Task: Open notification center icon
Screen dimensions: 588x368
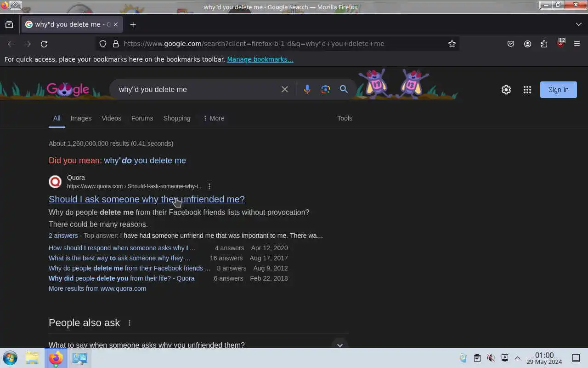Action: pos(576,358)
